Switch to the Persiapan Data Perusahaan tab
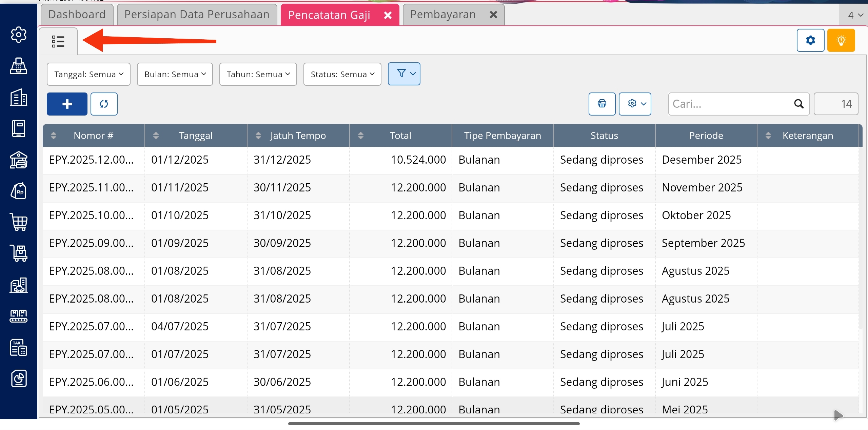Image resolution: width=868 pixels, height=430 pixels. click(x=197, y=15)
